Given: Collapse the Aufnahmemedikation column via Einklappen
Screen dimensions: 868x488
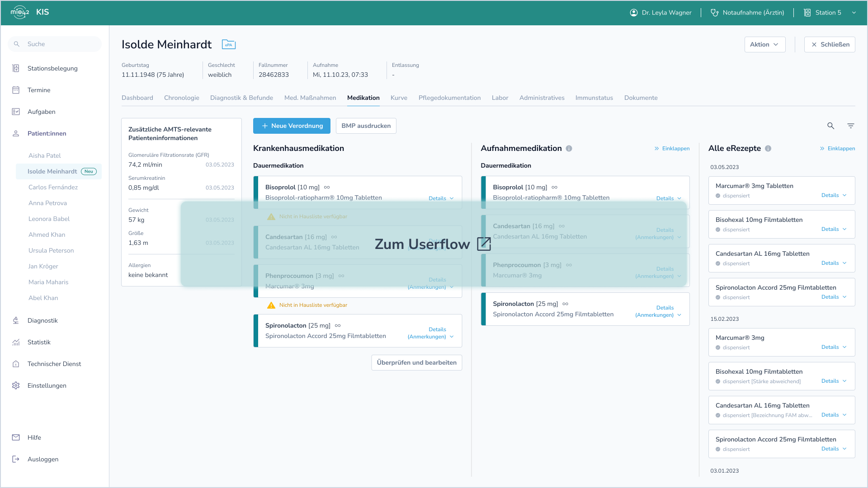Looking at the screenshot, I should [672, 149].
